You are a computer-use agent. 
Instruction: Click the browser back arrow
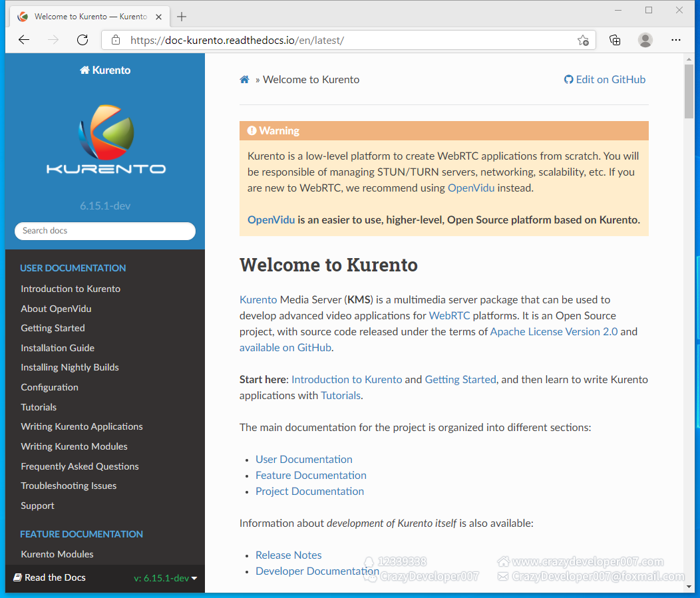24,40
